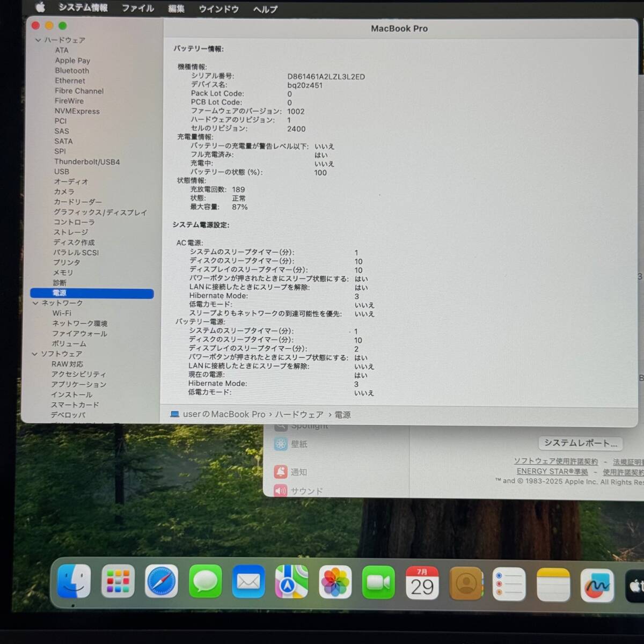The height and width of the screenshot is (644, 644).
Task: Select アプリケーション in the sidebar
Action: click(78, 384)
